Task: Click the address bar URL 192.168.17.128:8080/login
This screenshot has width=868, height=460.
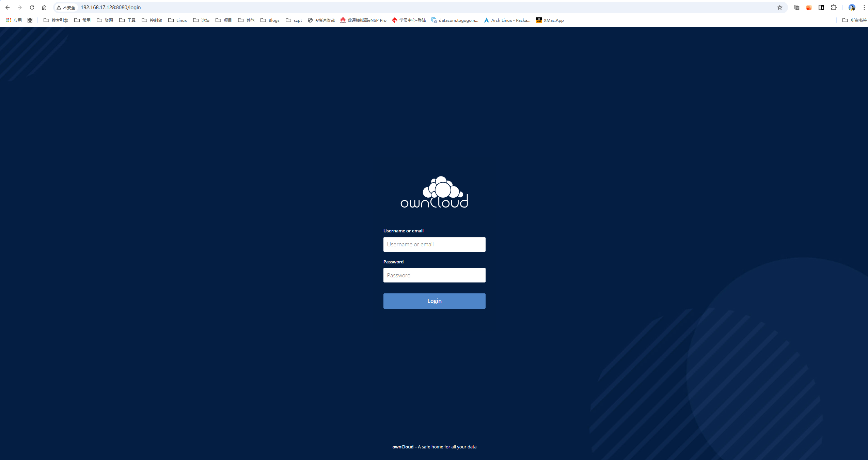Action: coord(111,7)
